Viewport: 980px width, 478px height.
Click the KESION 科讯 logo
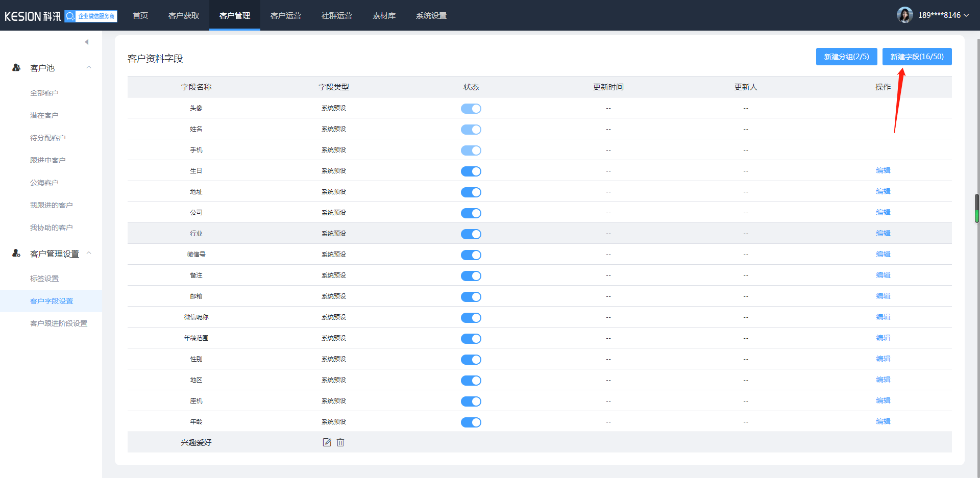tap(32, 16)
